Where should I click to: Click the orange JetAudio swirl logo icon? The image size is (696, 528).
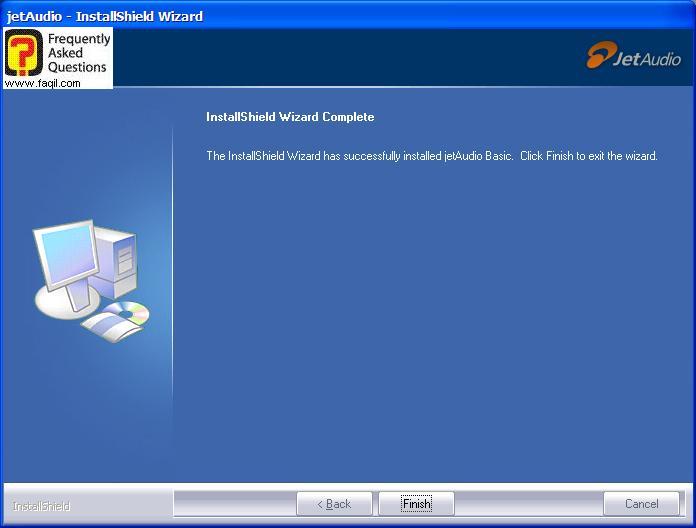point(599,55)
